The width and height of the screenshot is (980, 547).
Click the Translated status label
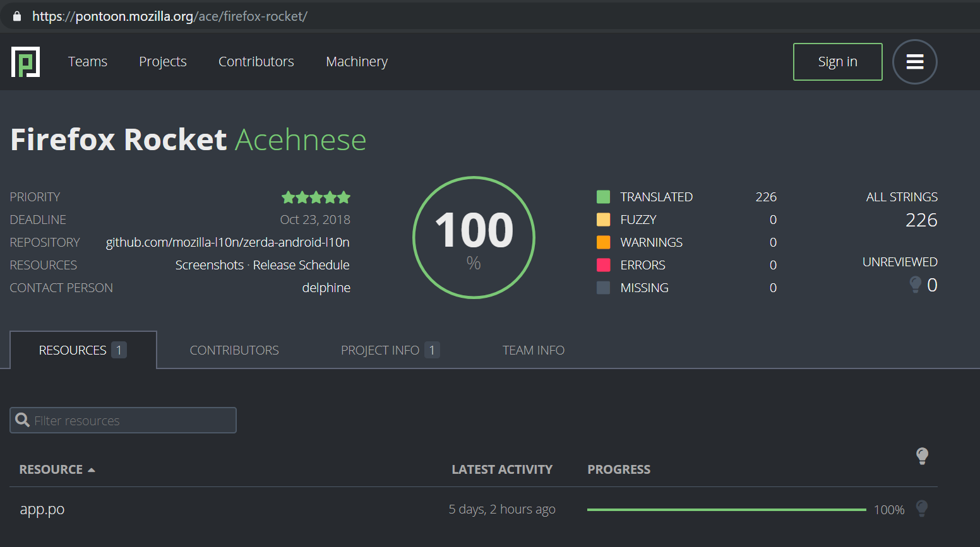click(x=657, y=197)
